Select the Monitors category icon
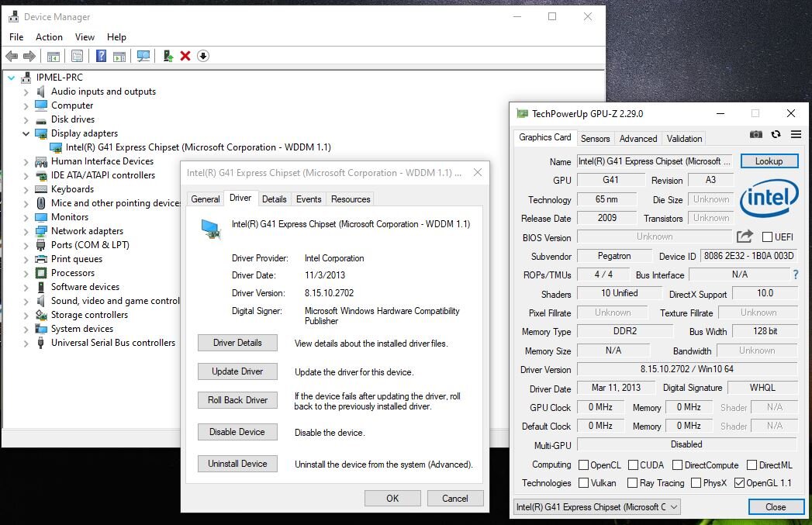Screen dimensions: 812x525 tap(41, 217)
